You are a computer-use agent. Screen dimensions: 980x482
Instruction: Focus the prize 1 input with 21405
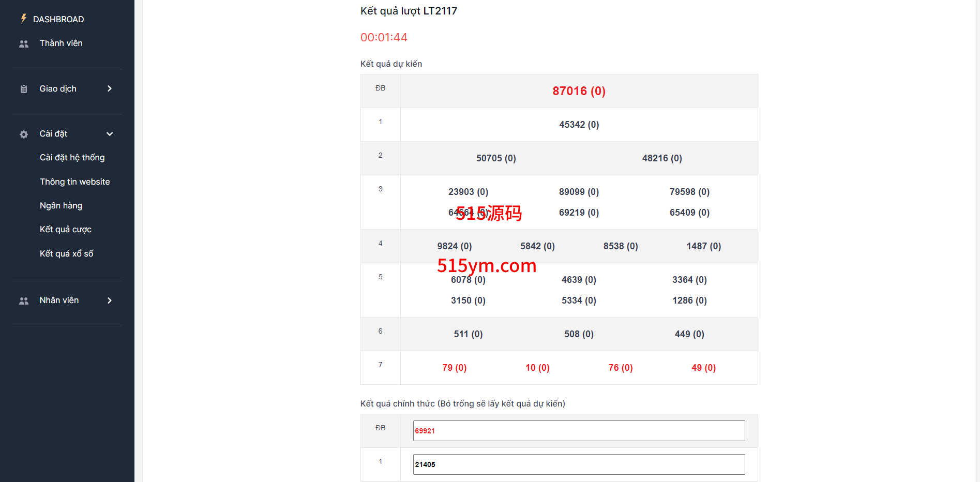pyautogui.click(x=579, y=464)
